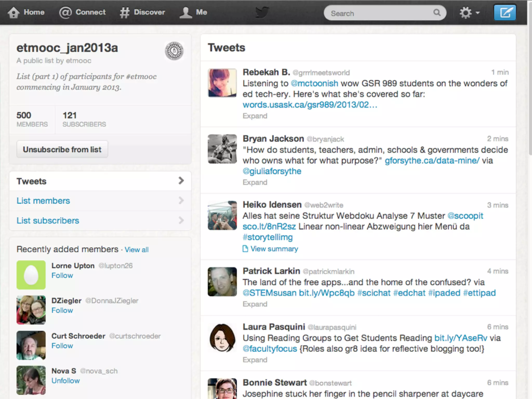This screenshot has height=399, width=532.
Task: Follow Curt Schroeder
Action: tap(62, 346)
